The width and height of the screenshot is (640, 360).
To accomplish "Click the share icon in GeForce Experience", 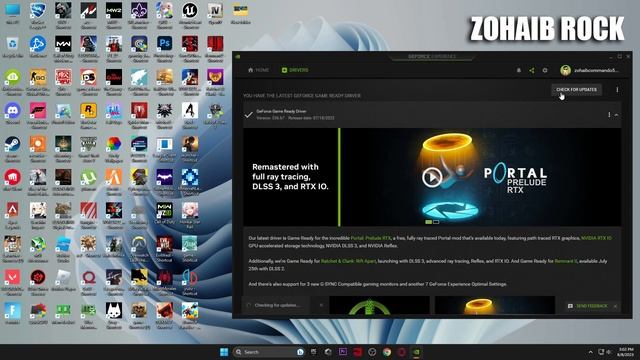I will click(531, 70).
